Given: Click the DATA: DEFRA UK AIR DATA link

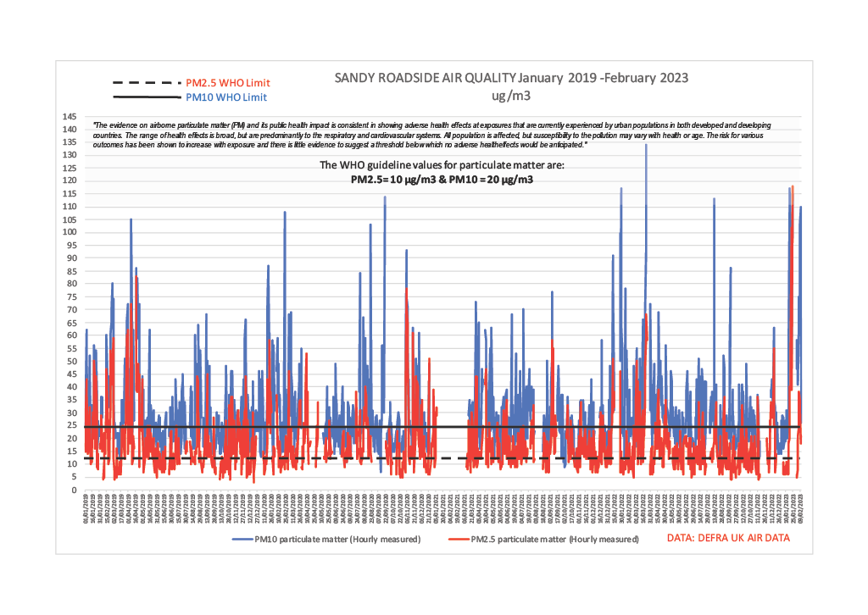Looking at the screenshot, I should [x=729, y=537].
